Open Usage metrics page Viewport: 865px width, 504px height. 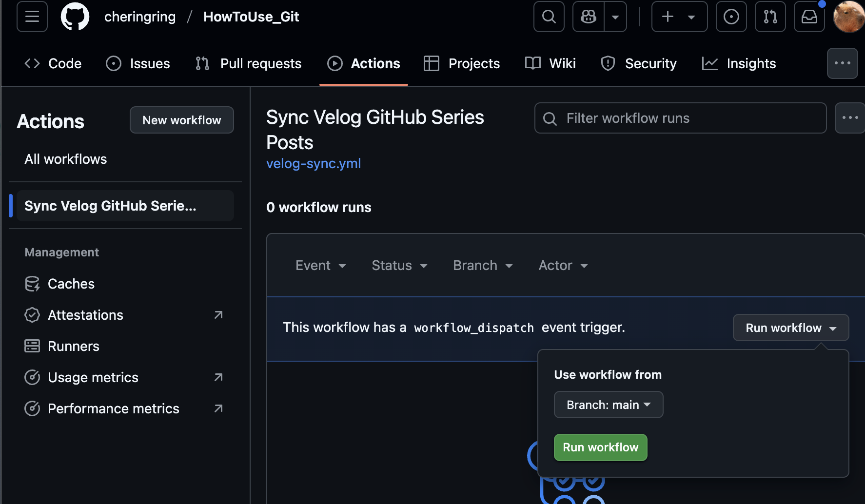pyautogui.click(x=125, y=377)
